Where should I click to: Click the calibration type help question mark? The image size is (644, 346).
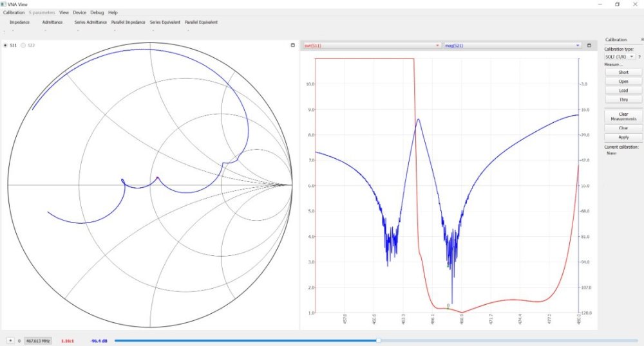[x=639, y=57]
